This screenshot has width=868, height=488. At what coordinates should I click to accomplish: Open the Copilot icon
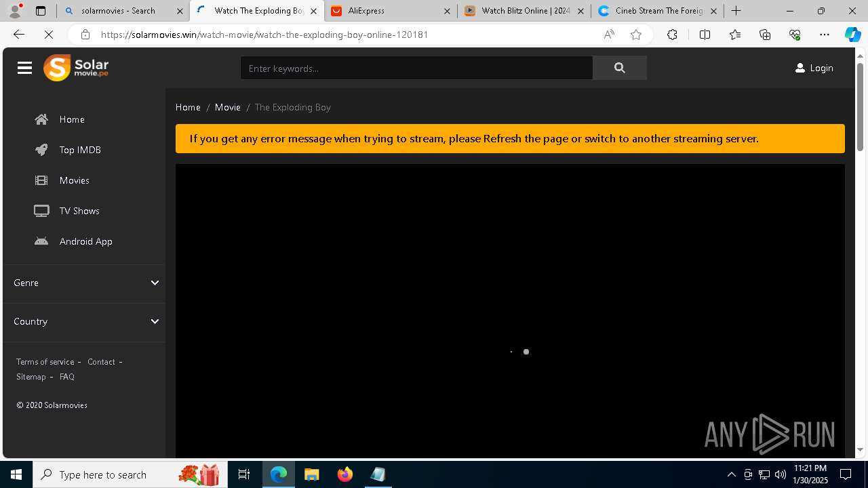(x=852, y=35)
